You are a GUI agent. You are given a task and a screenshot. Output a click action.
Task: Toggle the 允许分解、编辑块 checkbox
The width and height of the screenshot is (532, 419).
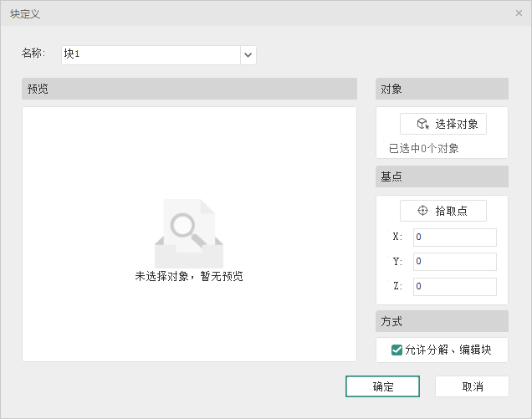coord(397,350)
